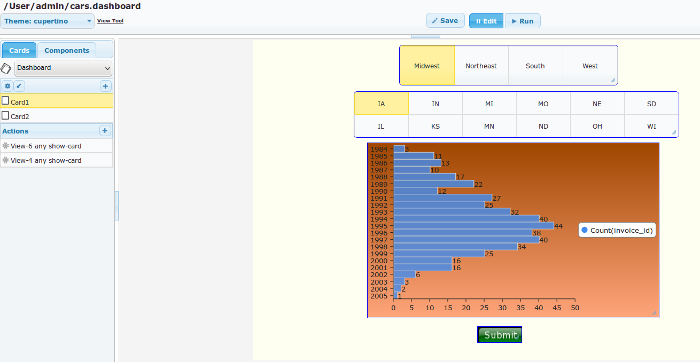Switch to the Components tab

pyautogui.click(x=67, y=50)
